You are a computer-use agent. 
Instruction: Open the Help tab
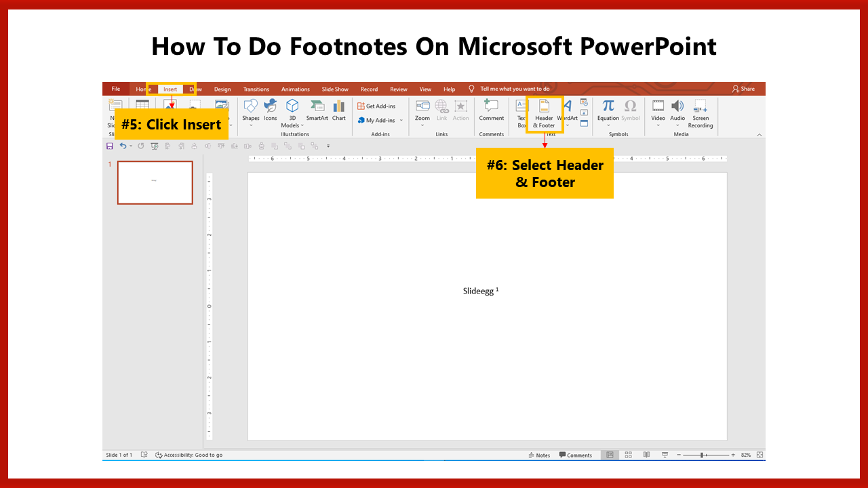(449, 89)
